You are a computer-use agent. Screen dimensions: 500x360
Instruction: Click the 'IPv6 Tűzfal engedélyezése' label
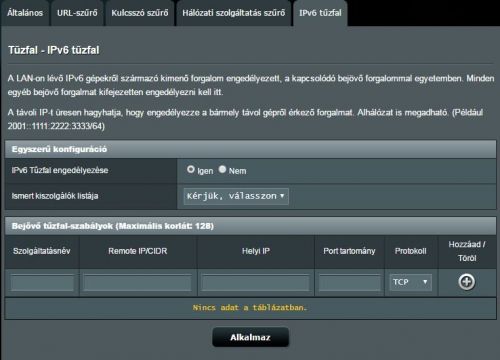click(x=60, y=170)
